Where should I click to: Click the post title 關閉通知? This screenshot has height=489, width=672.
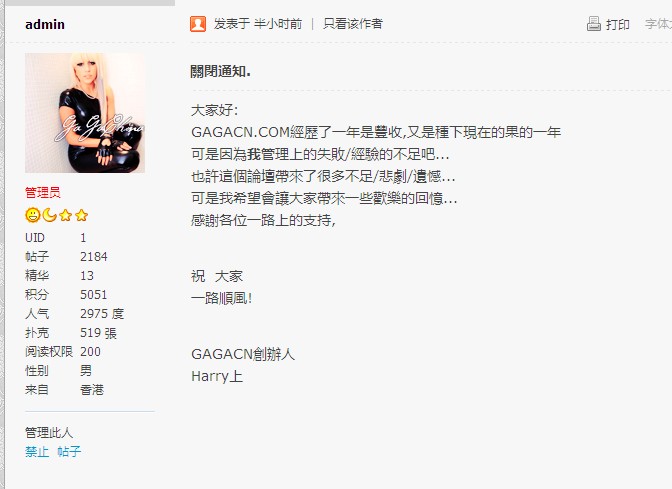tap(221, 71)
